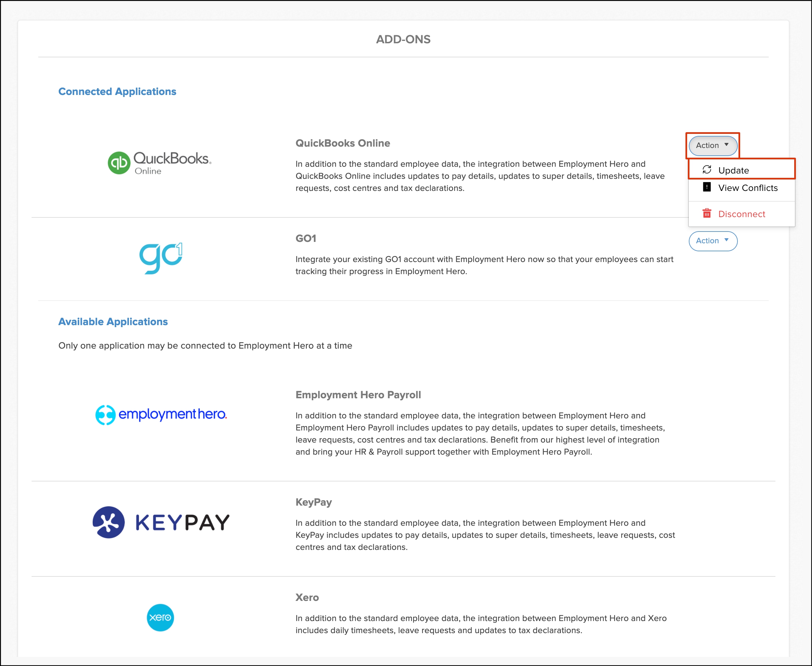Click the KeyPay application title

(314, 502)
